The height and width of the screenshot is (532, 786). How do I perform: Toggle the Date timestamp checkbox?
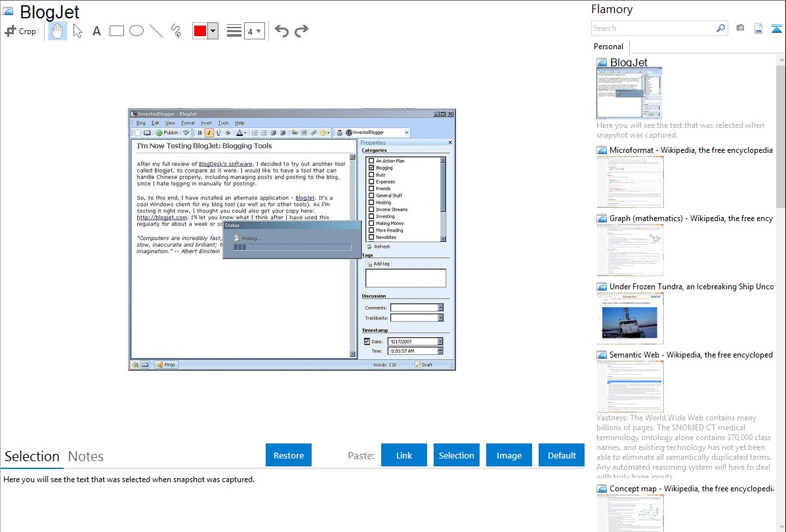point(367,342)
